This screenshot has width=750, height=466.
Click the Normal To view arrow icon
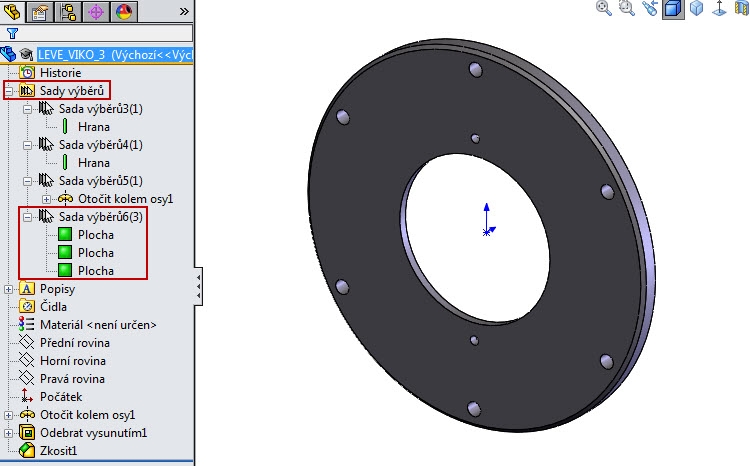pyautogui.click(x=718, y=9)
